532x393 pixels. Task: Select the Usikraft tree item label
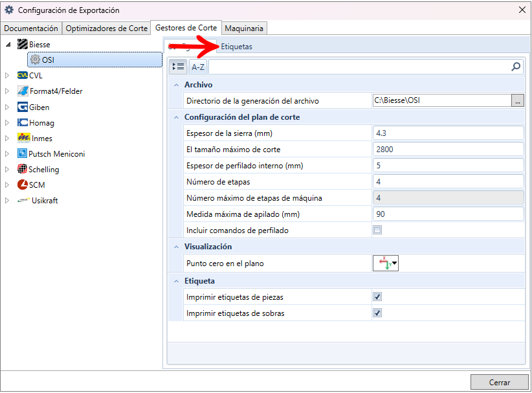(45, 200)
